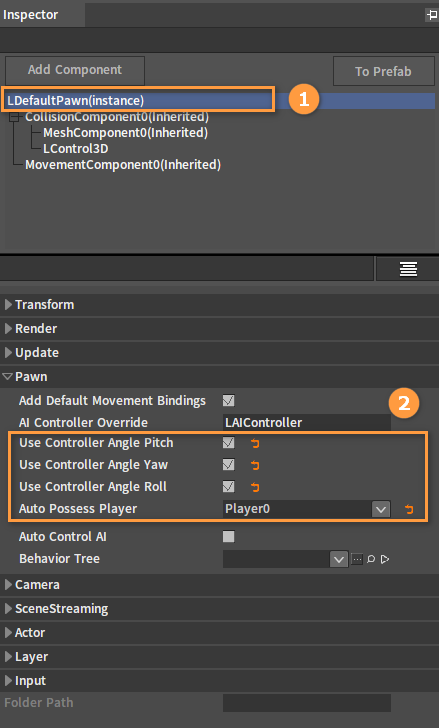Click the To Prefab button
Viewport: 439px width, 728px height.
click(x=383, y=72)
